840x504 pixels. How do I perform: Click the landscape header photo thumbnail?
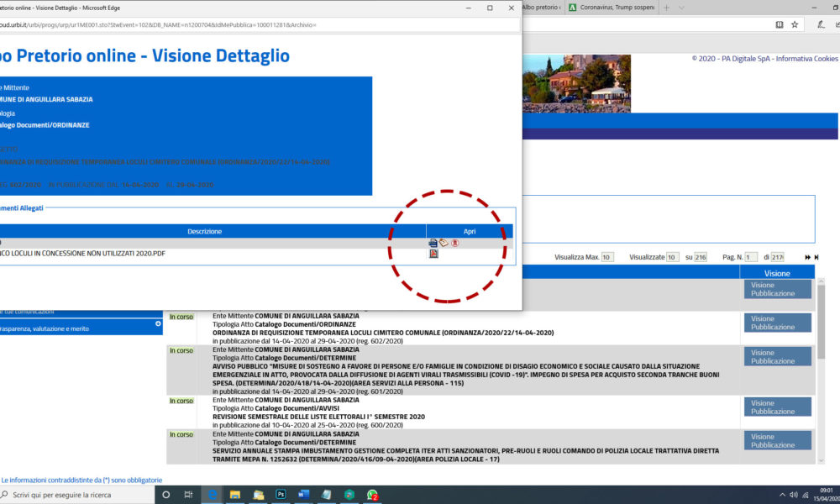coord(576,83)
